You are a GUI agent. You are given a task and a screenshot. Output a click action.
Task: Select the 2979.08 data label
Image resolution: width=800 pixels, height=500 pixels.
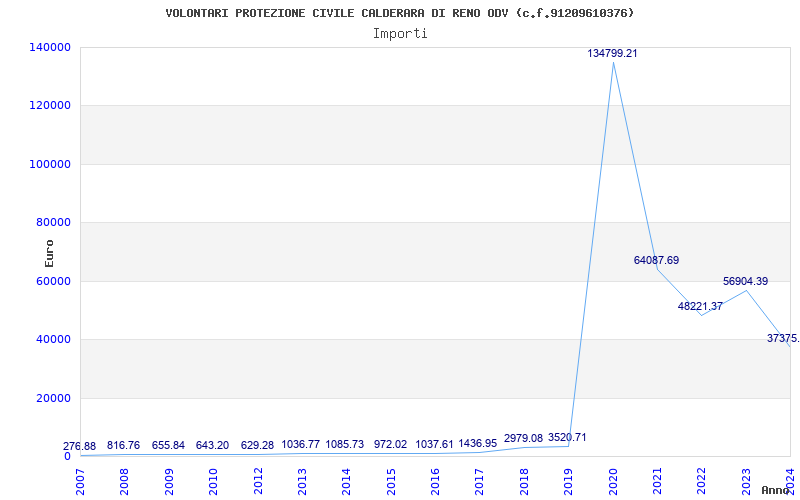pos(523,438)
